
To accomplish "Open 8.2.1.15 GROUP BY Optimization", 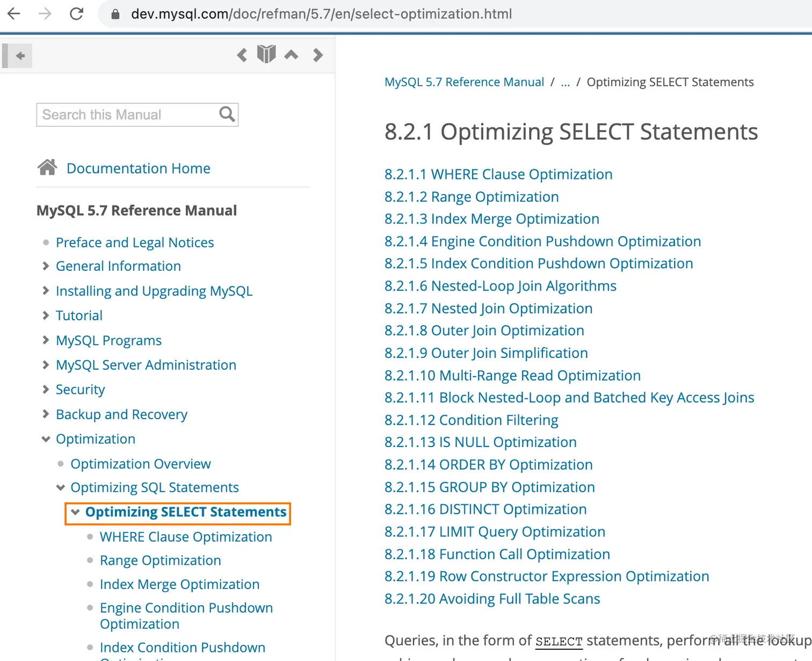I will pyautogui.click(x=490, y=487).
